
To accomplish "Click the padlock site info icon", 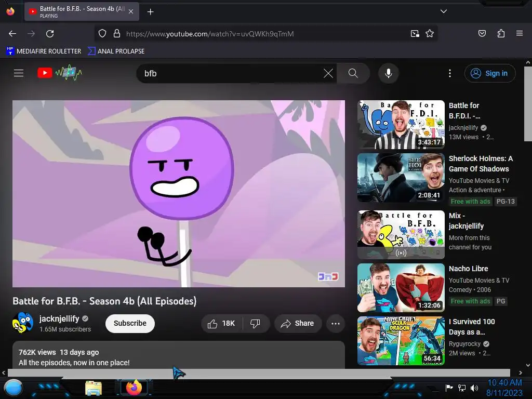I will (117, 34).
